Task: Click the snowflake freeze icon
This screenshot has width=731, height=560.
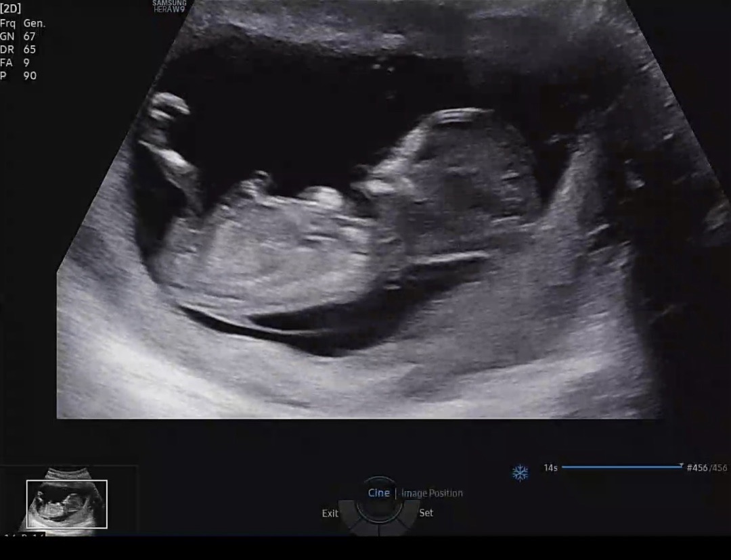Action: point(520,472)
